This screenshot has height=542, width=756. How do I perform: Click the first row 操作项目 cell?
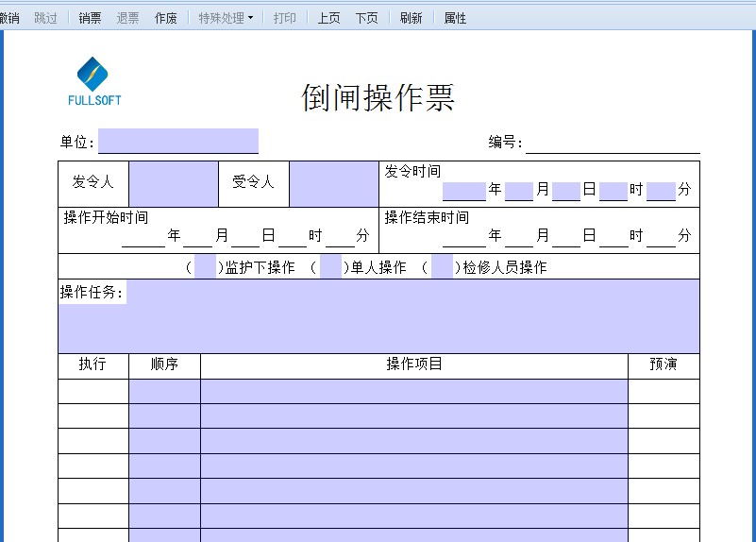413,391
